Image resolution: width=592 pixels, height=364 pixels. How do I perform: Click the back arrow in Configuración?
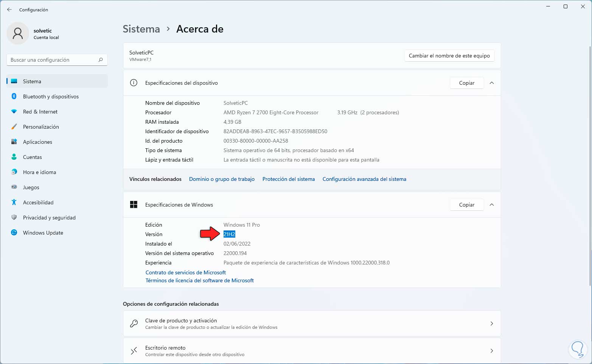pos(9,9)
